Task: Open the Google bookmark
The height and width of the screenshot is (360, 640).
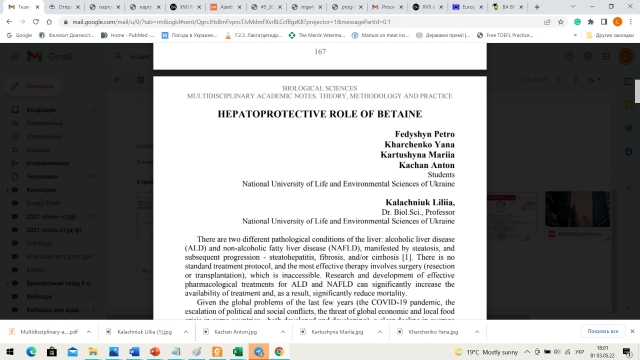Action: [x=19, y=35]
